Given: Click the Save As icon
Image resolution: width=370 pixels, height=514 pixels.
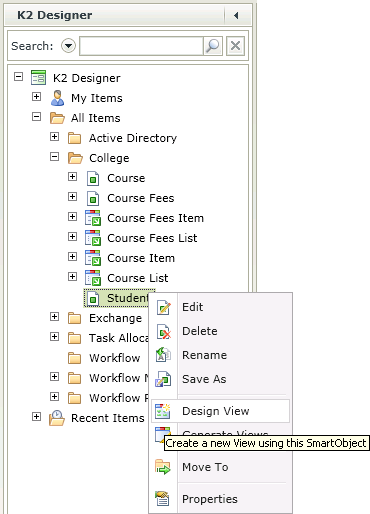Looking at the screenshot, I should 163,379.
